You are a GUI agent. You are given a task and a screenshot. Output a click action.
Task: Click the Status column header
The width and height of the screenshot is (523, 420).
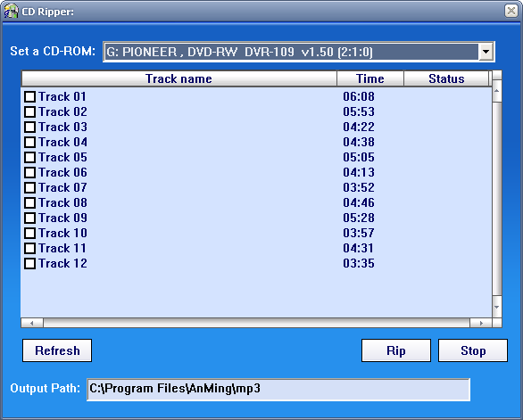click(x=446, y=78)
